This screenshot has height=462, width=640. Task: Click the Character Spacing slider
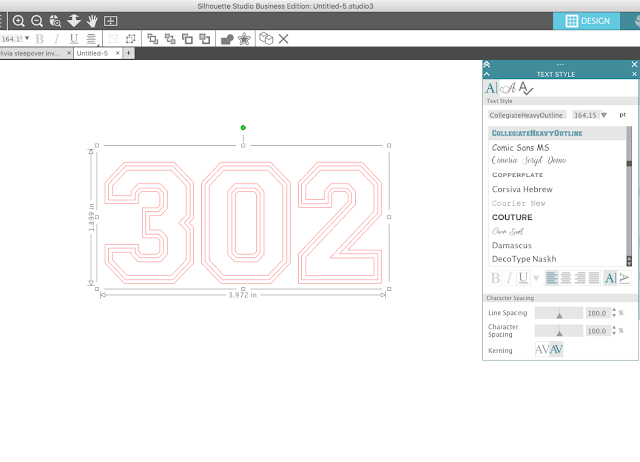pyautogui.click(x=559, y=331)
